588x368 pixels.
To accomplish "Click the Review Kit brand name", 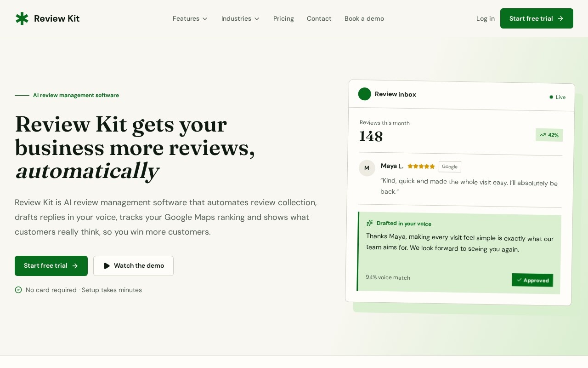I will (57, 18).
